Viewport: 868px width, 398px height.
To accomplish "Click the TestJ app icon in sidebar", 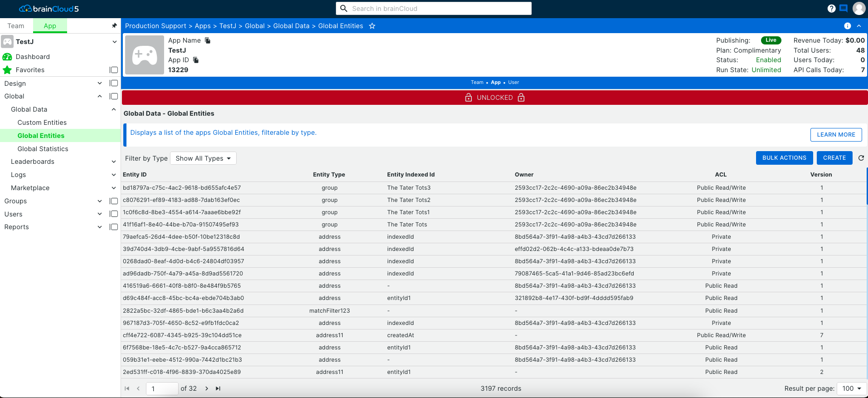I will (7, 42).
